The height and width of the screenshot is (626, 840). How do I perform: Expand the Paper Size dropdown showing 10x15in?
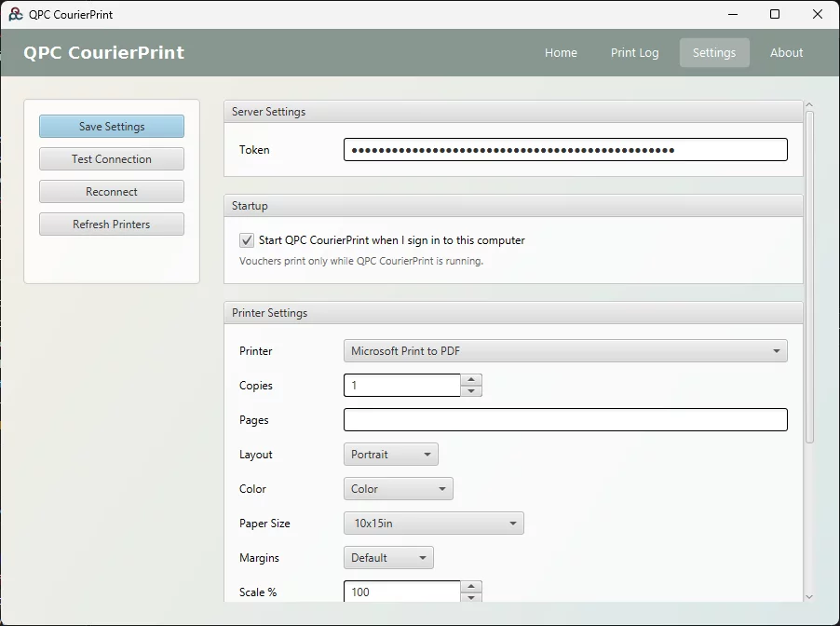tap(433, 524)
